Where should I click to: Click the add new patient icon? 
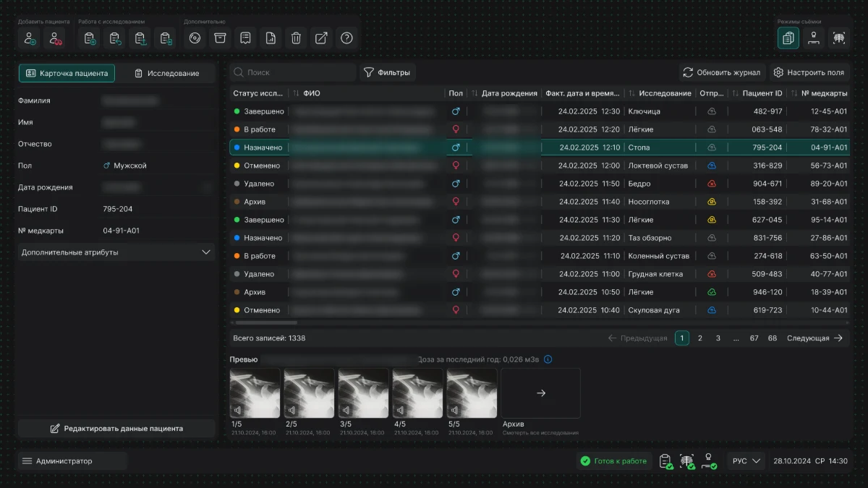(x=30, y=38)
